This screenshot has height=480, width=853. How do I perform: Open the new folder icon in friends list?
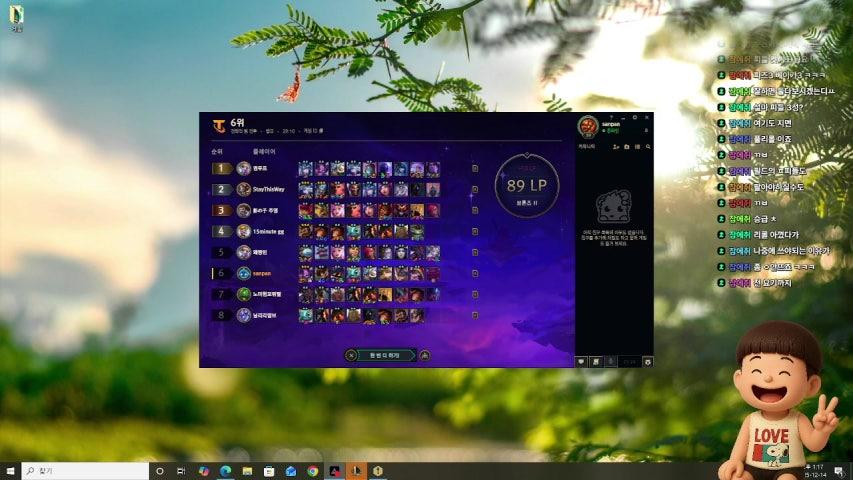click(626, 146)
